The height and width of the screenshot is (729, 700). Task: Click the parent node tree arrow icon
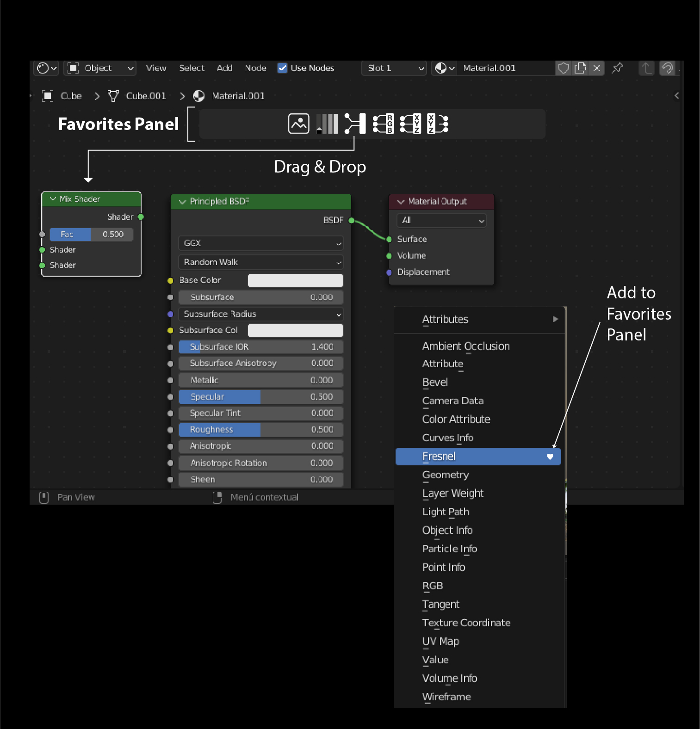(x=646, y=68)
